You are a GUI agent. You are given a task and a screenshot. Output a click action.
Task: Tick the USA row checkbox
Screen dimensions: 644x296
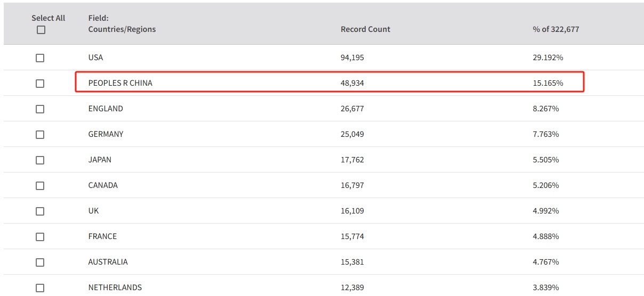40,58
